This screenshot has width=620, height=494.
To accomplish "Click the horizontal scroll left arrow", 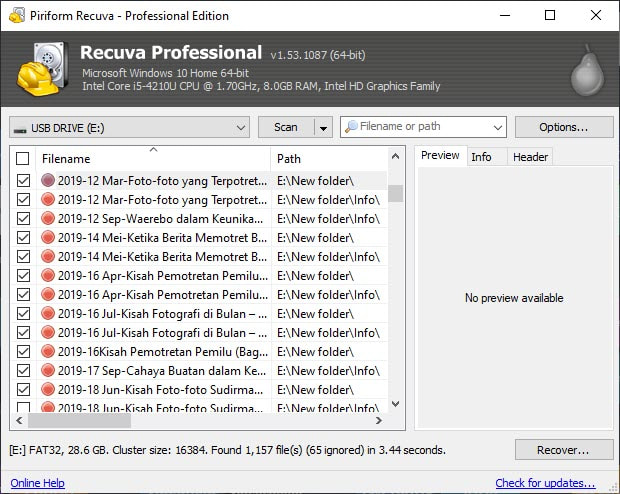I will tap(19, 420).
